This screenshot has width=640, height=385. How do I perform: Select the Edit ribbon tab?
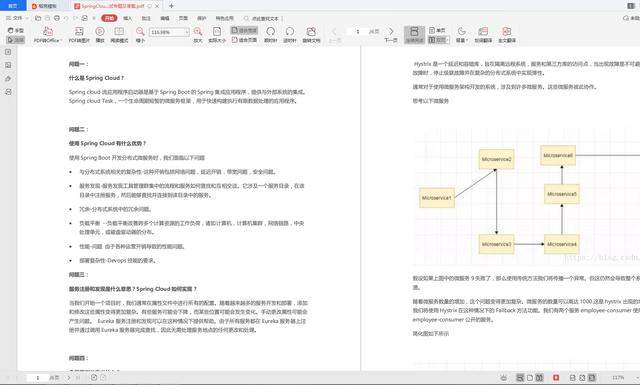165,18
